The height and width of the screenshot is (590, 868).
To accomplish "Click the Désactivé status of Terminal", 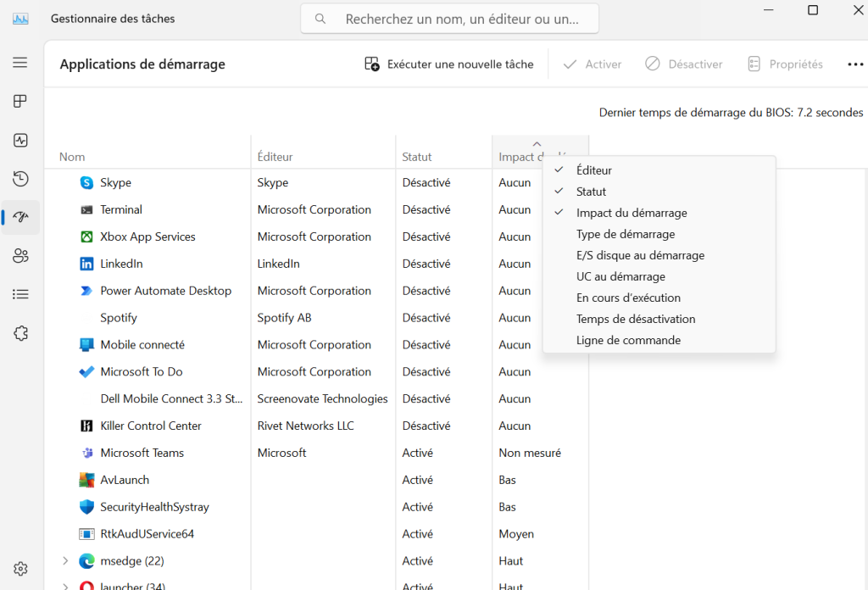I will (426, 209).
